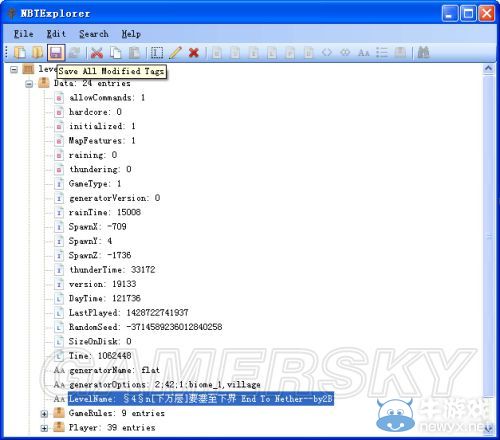This screenshot has height=440, width=500.
Task: Collapse the root level node
Action: pos(14,69)
